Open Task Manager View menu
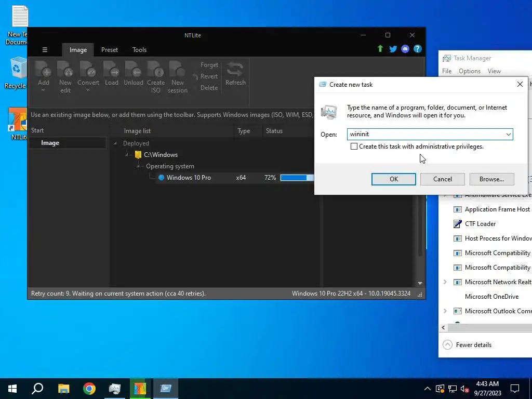The width and height of the screenshot is (532, 399). click(x=494, y=71)
